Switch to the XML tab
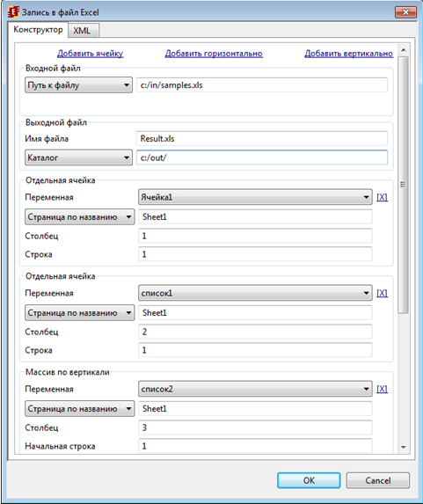423x504 pixels. (x=83, y=31)
